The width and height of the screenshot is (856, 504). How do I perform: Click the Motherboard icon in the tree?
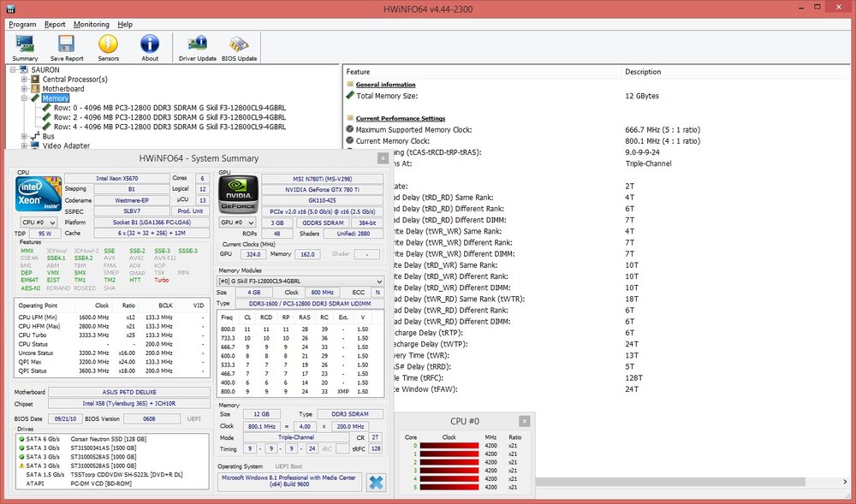click(x=35, y=88)
